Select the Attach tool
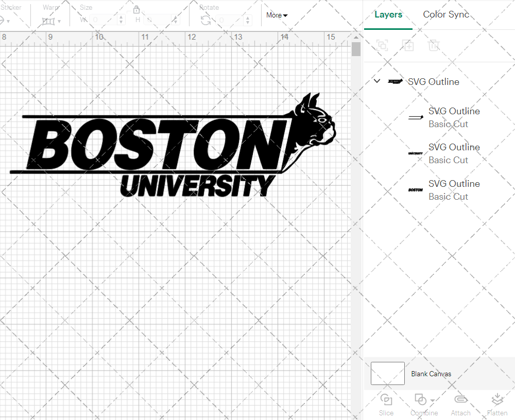Image resolution: width=515 pixels, height=420 pixels. coord(460,404)
